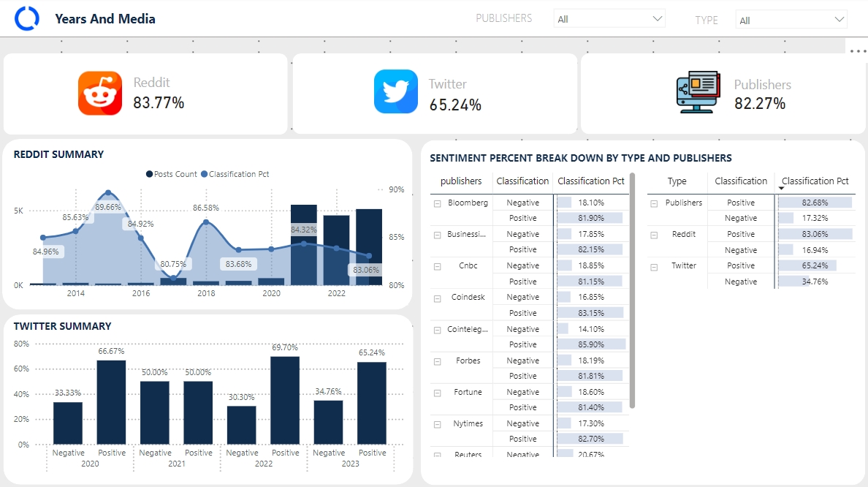Click Classification Pct legend marker
This screenshot has width=868, height=487.
(205, 174)
